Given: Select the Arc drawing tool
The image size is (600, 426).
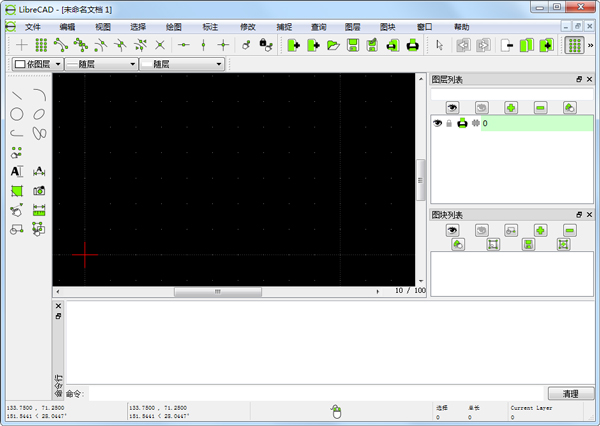Looking at the screenshot, I should (39, 95).
